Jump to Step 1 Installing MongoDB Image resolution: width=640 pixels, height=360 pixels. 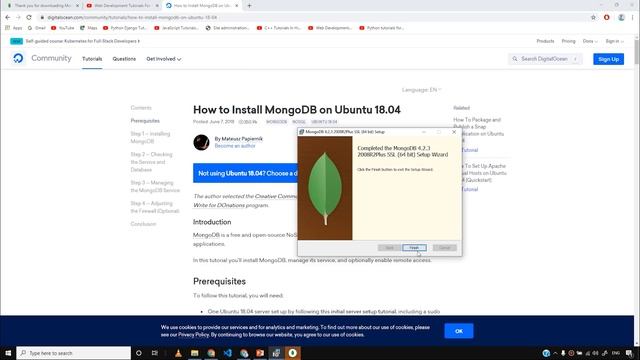pyautogui.click(x=150, y=138)
